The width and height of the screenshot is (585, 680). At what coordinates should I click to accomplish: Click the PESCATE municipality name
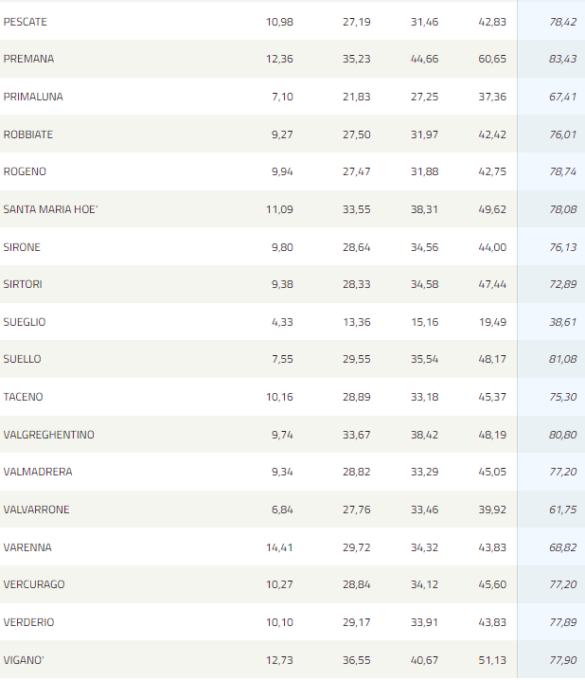pos(25,22)
